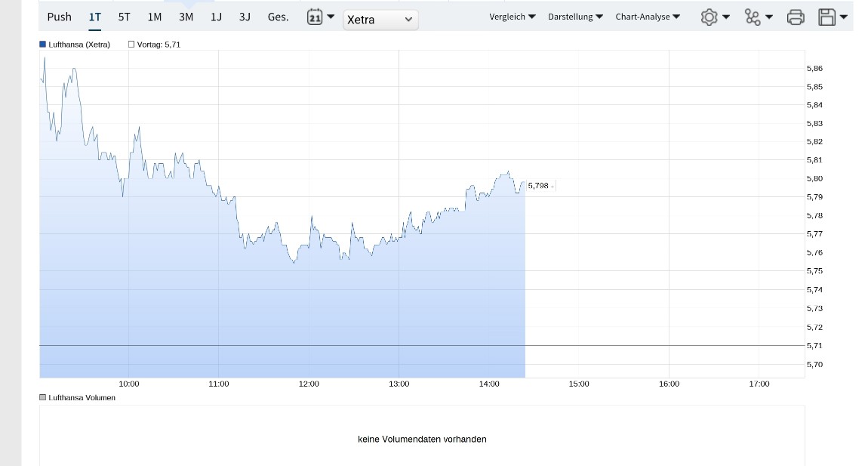Expand the Darstellung dropdown menu

coord(575,17)
